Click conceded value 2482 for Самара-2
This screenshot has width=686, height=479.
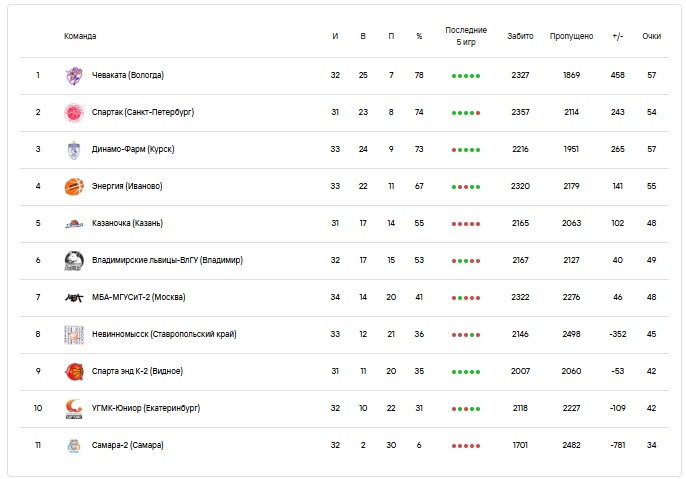click(571, 445)
